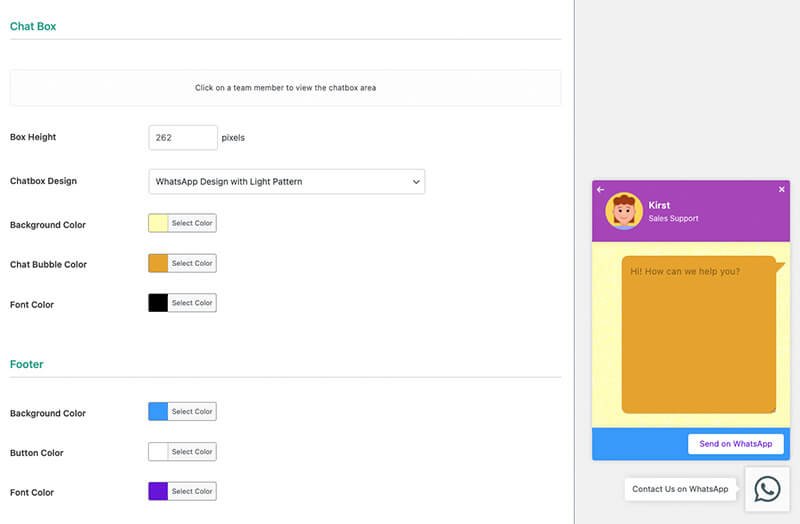
Task: Click the 'Click on a team member' notice
Action: point(285,88)
